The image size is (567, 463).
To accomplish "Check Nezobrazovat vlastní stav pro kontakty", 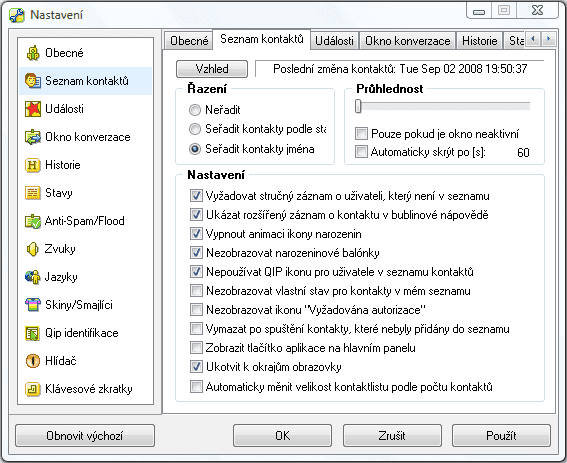I will pos(196,290).
